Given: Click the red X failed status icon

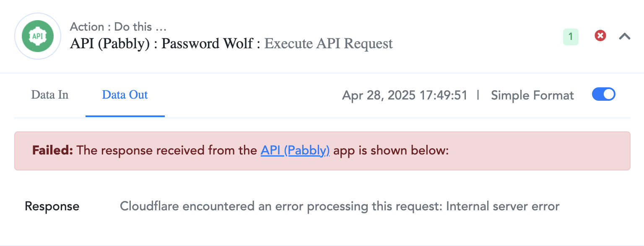Looking at the screenshot, I should click(x=600, y=36).
